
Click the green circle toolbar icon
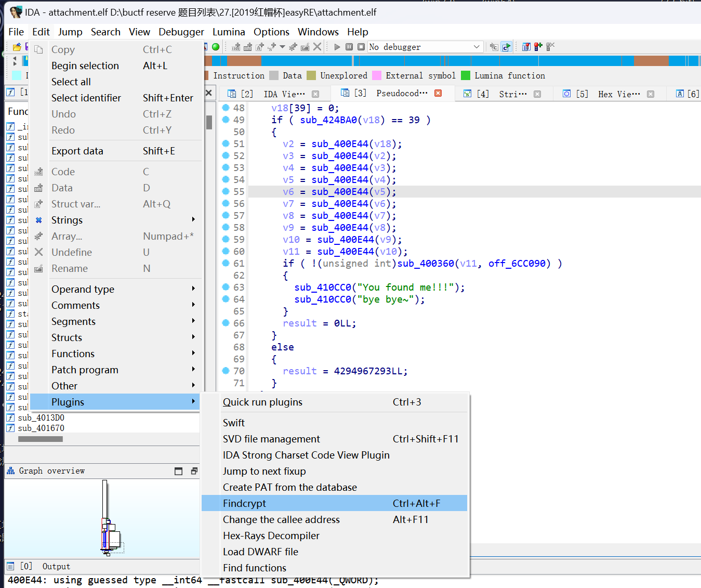216,47
